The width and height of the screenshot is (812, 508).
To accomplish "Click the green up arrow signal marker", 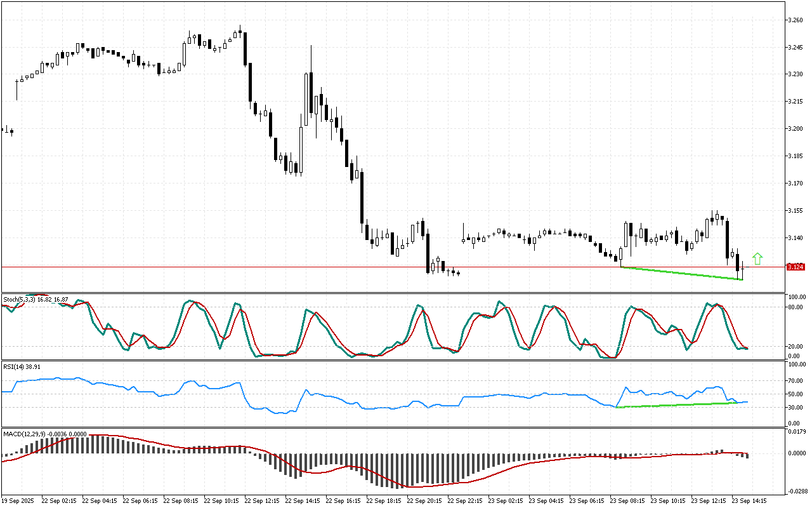I will pyautogui.click(x=757, y=258).
